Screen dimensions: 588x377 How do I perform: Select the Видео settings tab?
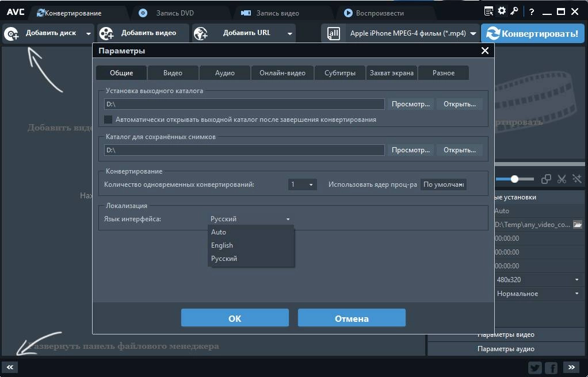pos(173,73)
